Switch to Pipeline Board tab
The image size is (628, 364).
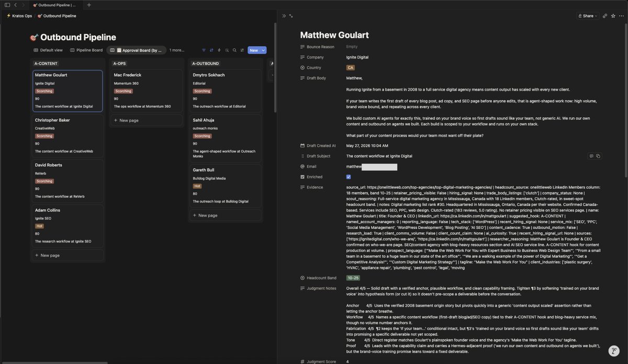86,50
